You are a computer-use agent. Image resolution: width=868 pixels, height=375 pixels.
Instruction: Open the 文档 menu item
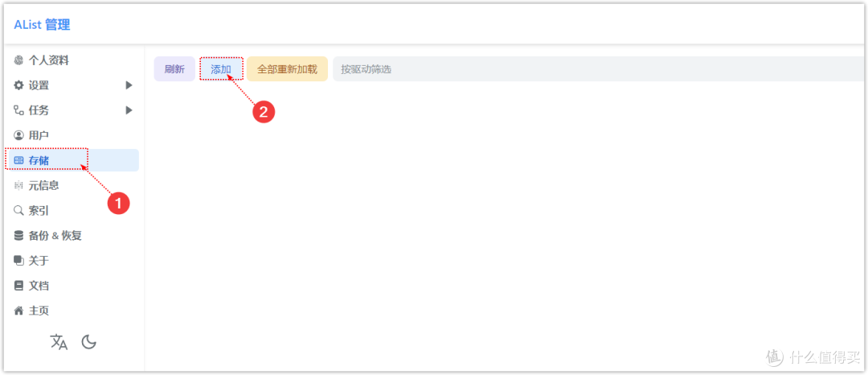(x=72, y=286)
